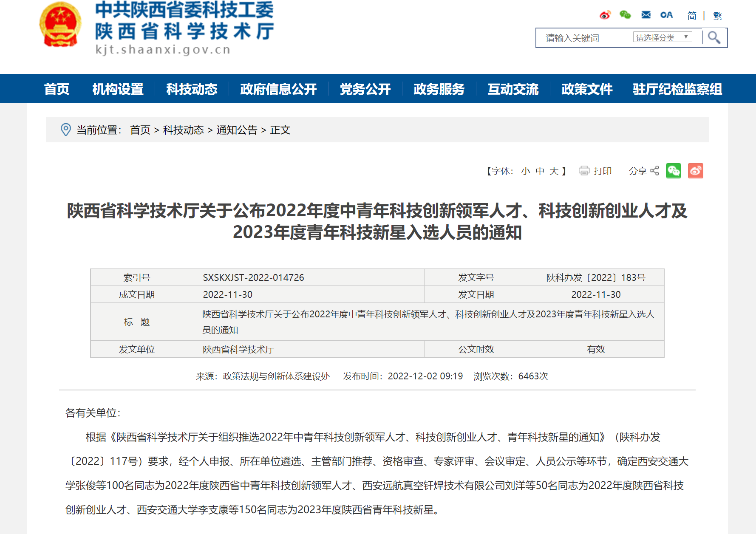The image size is (756, 534).
Task: Open the WeChat icon in the header
Action: point(625,15)
